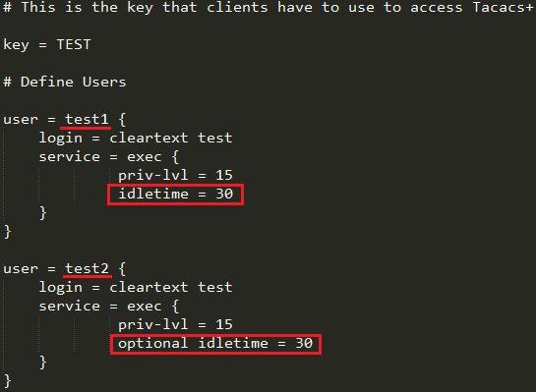Click test2's 'priv-lvl = 15' line
This screenshot has height=392, width=536.
coord(175,325)
